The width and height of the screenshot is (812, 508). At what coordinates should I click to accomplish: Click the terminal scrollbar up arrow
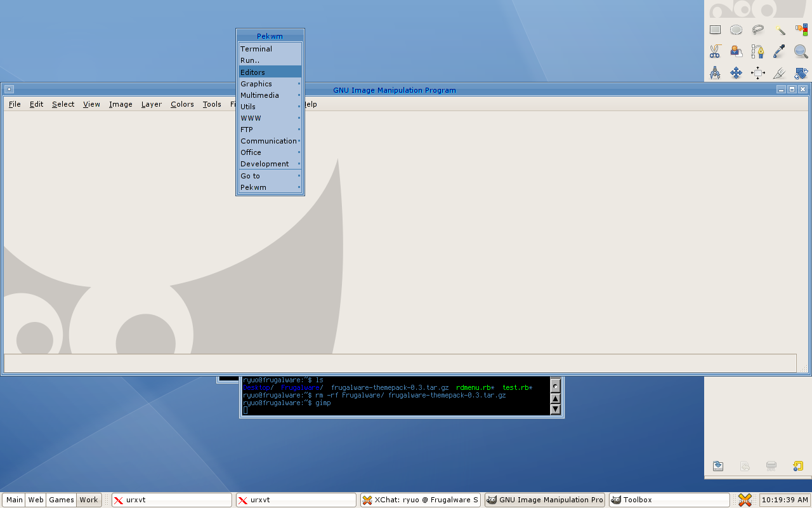pos(555,398)
